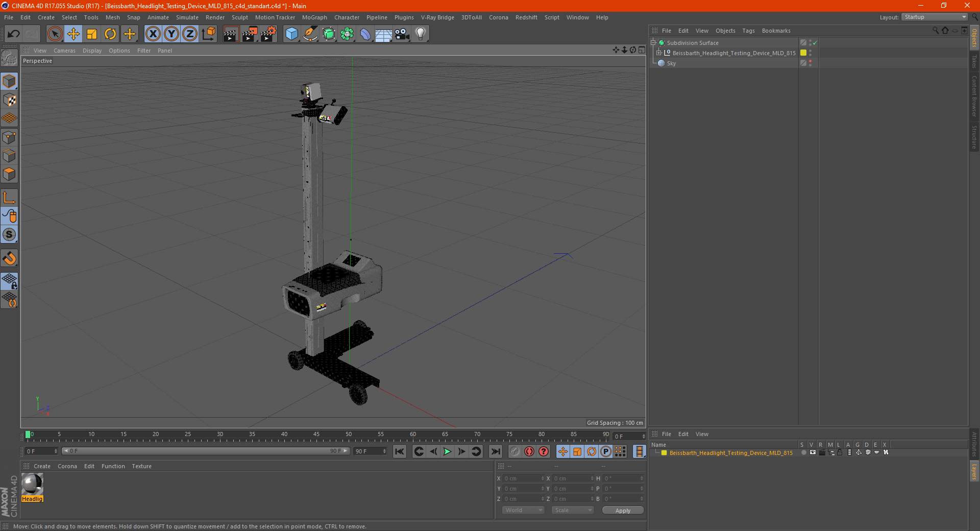This screenshot has width=980, height=531.
Task: Click the timeline preview range slider
Action: click(x=205, y=451)
